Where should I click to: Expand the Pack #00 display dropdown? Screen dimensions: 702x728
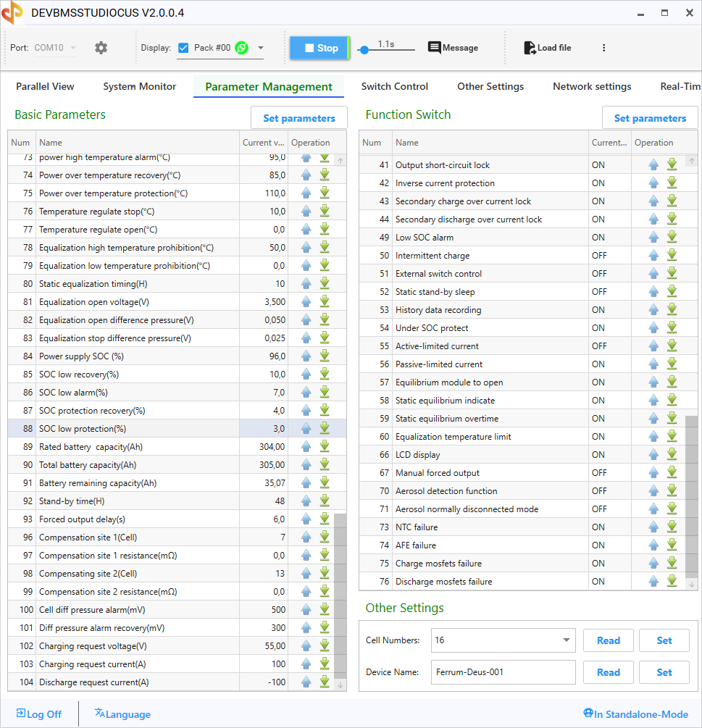(x=260, y=49)
